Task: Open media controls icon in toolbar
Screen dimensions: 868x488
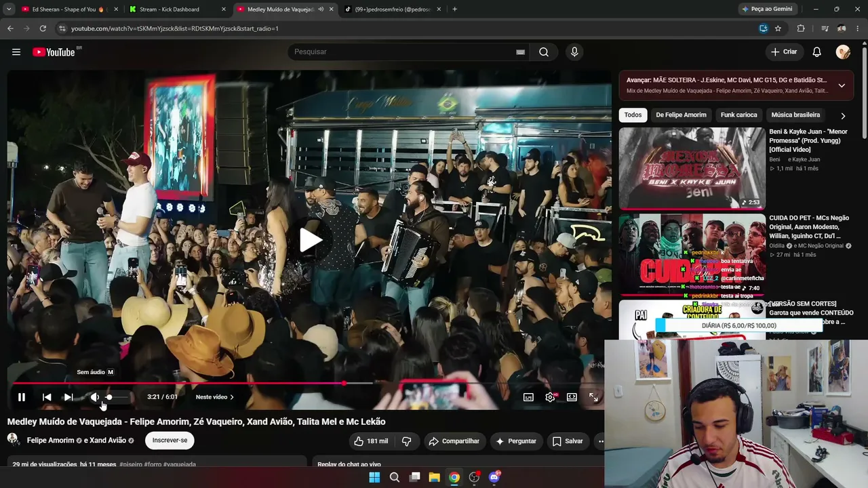Action: coord(825,28)
